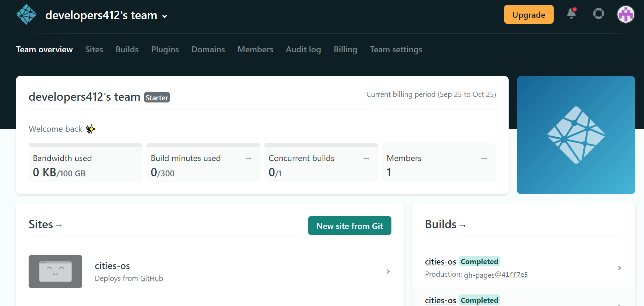Viewport: 644px width, 306px height.
Task: Follow the GitHub link under cities-os
Action: pos(151,278)
